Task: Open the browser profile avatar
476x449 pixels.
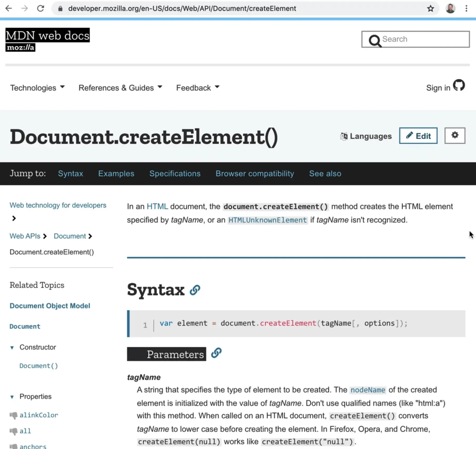Action: point(450,8)
